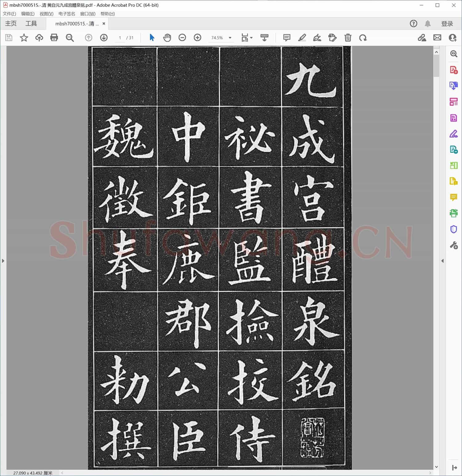Delete pages using the trash icon
This screenshot has width=462, height=476.
[348, 38]
